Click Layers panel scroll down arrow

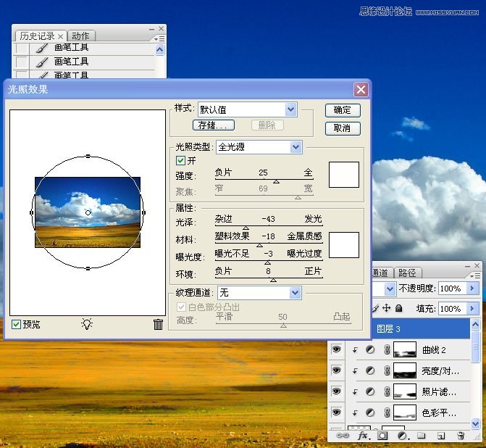475,423
